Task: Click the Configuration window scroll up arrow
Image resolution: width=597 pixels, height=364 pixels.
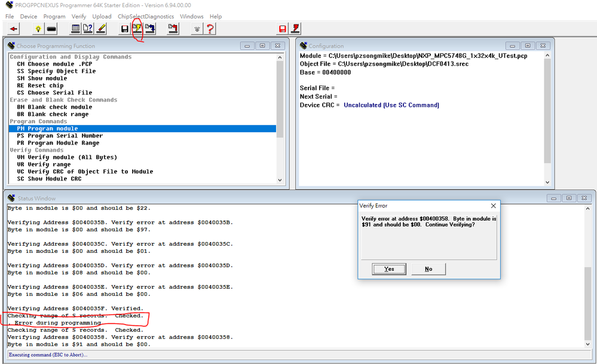Action: [x=547, y=56]
